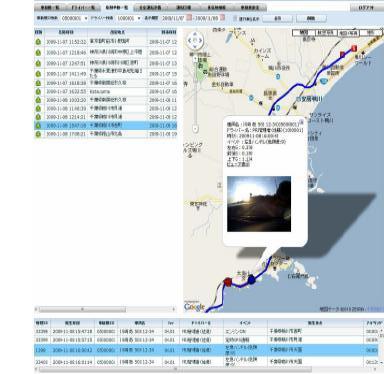The height and width of the screenshot is (374, 384).
Task: Click the first button right of the checkbox
Action: [277, 19]
